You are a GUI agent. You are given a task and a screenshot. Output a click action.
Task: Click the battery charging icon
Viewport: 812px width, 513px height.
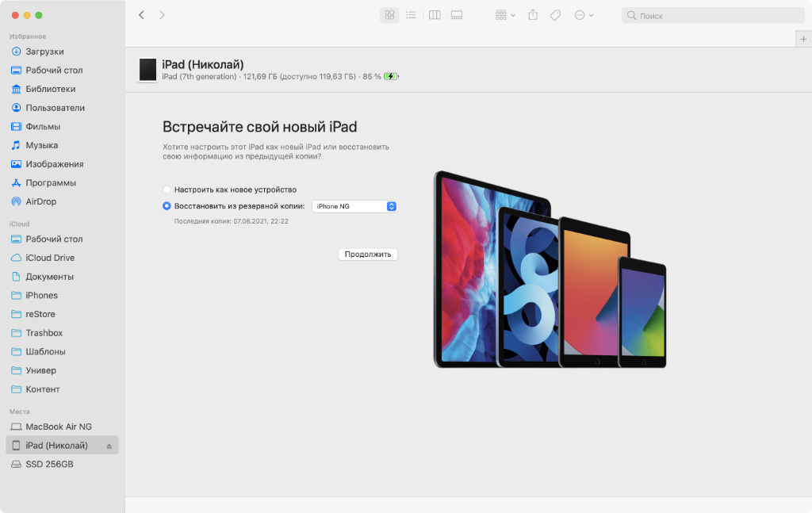pyautogui.click(x=391, y=77)
